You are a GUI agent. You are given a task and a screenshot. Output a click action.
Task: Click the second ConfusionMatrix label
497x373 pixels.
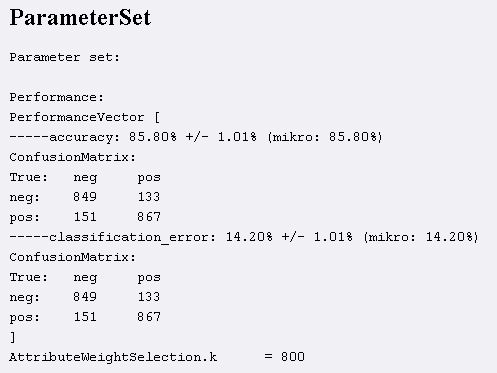click(x=73, y=257)
